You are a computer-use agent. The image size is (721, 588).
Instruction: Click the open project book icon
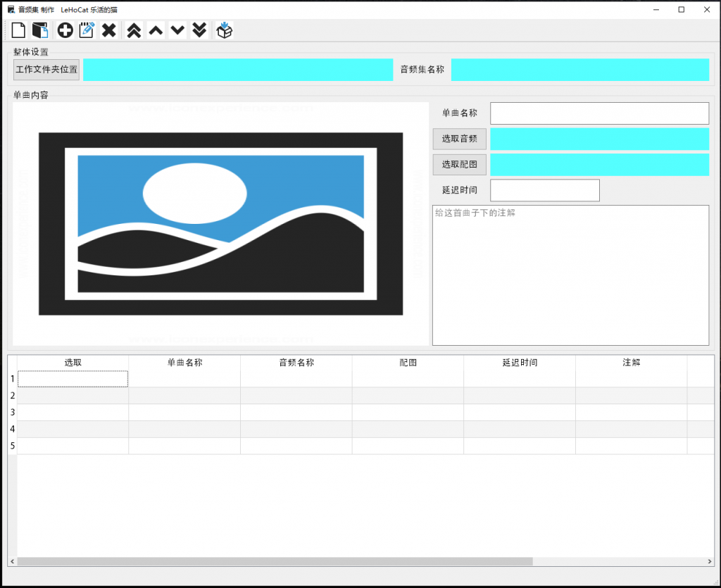(40, 30)
